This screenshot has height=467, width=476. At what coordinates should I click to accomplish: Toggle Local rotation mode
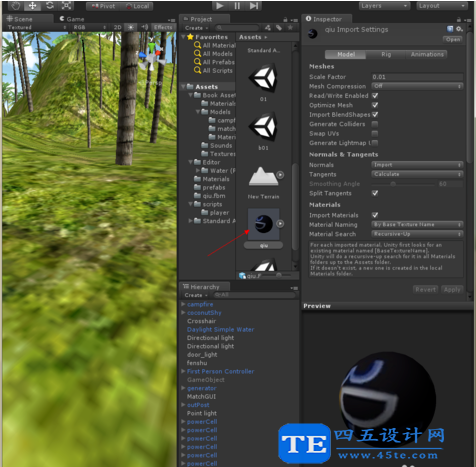(138, 6)
